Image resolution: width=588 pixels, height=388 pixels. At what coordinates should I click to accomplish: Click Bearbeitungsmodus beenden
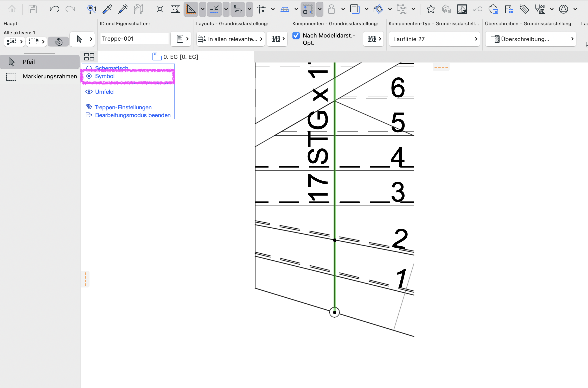point(133,115)
